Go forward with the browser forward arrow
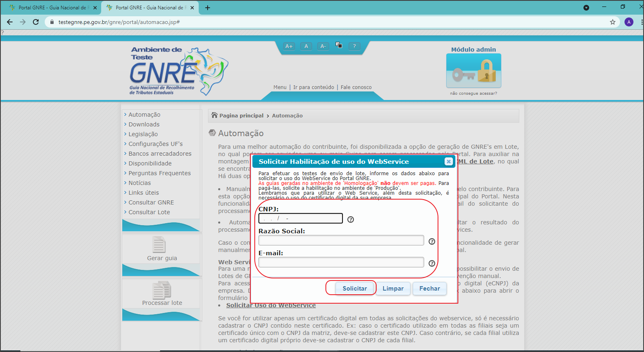The image size is (644, 352). 23,22
